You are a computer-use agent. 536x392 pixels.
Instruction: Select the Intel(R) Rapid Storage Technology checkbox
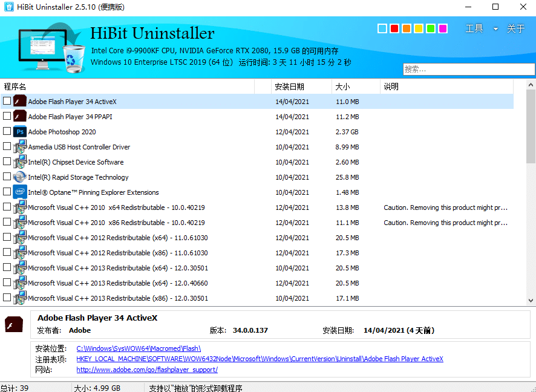coord(7,177)
